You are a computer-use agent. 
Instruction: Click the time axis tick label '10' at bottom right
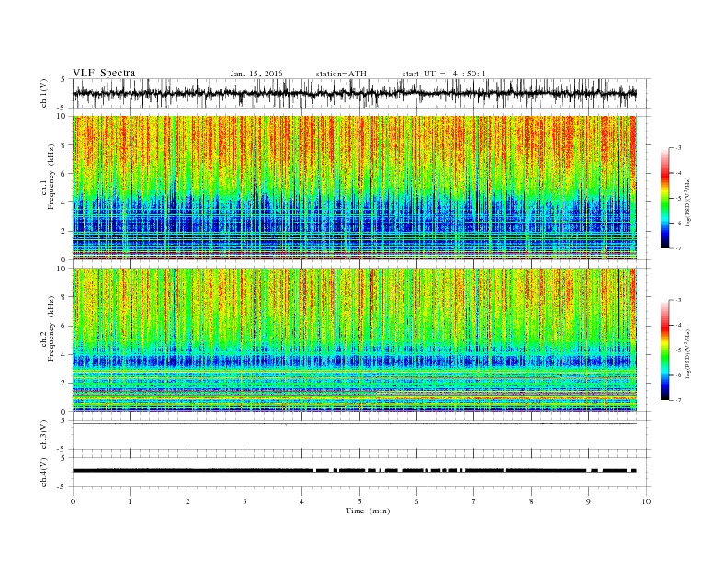[646, 501]
